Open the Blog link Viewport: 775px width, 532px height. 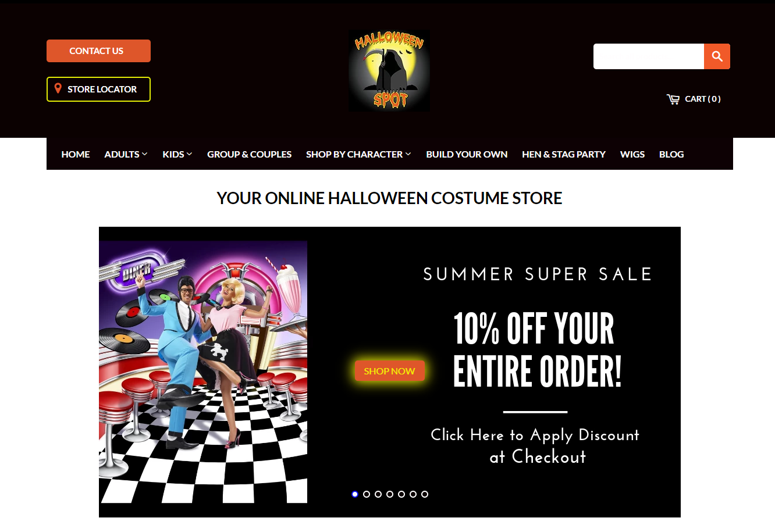(671, 154)
